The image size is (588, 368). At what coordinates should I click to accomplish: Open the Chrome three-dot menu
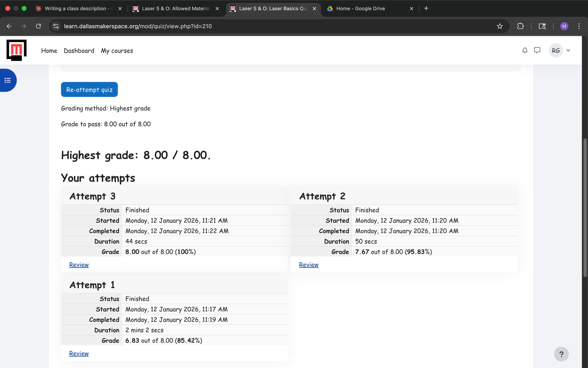pyautogui.click(x=579, y=26)
